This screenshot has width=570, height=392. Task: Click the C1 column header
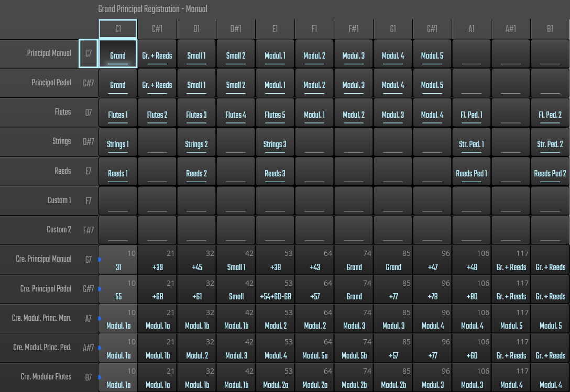click(x=118, y=29)
